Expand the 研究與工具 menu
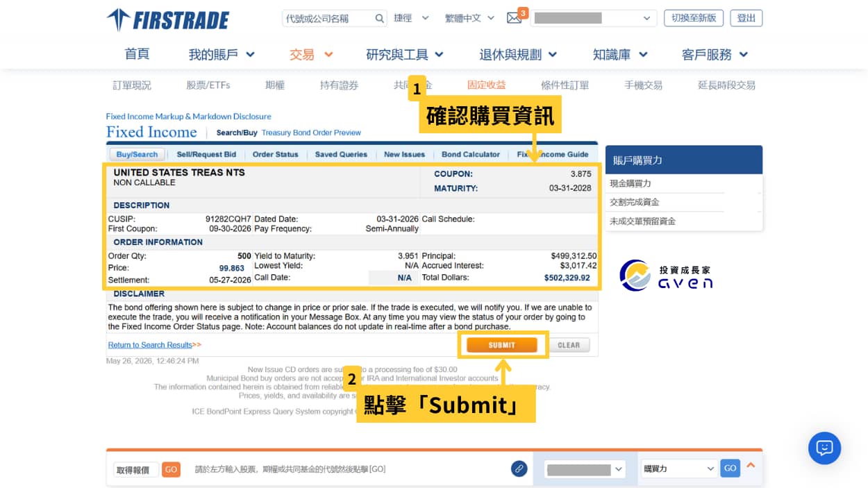Viewport: 868px width, 488px height. (405, 54)
